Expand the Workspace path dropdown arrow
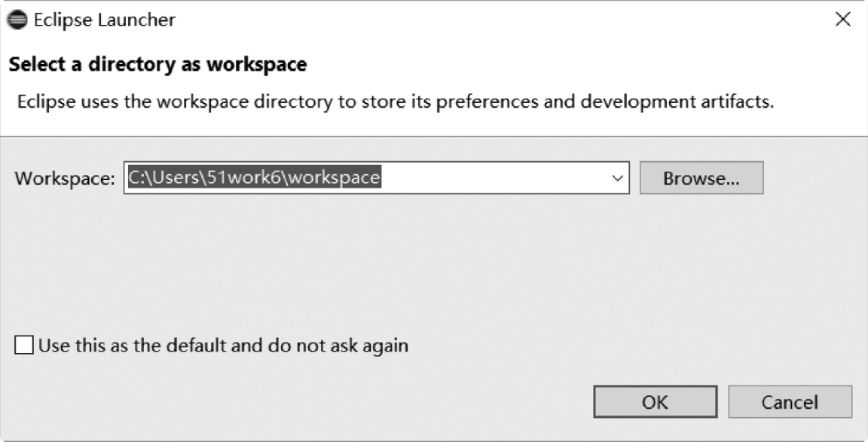This screenshot has width=868, height=442. 617,178
